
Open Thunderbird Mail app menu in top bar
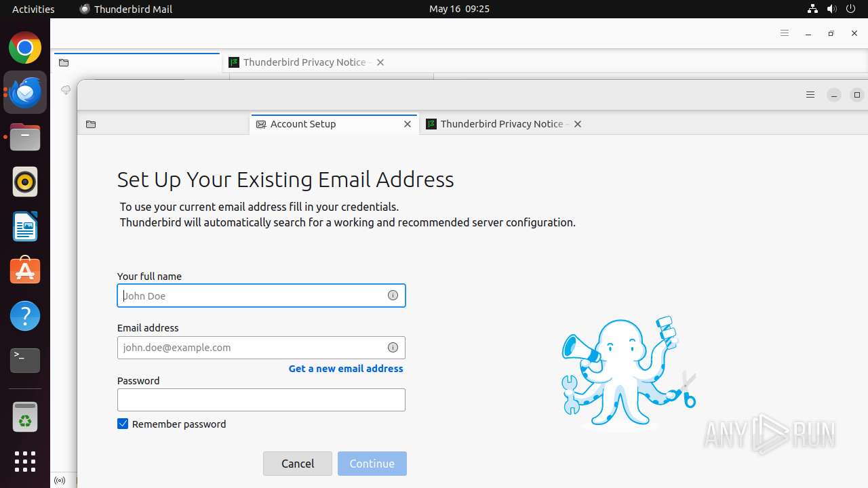click(x=126, y=9)
